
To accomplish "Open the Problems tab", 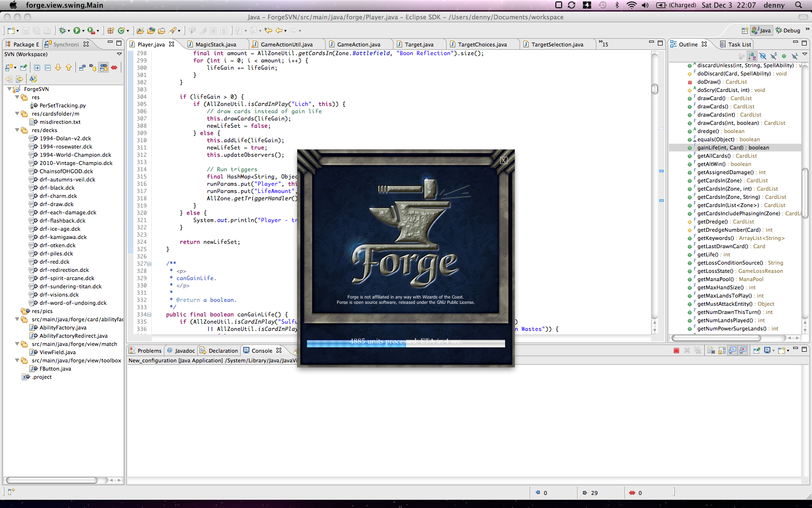I will pyautogui.click(x=149, y=351).
